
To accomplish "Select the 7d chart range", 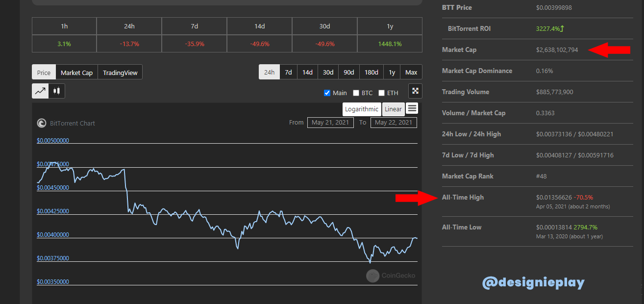I will click(288, 72).
